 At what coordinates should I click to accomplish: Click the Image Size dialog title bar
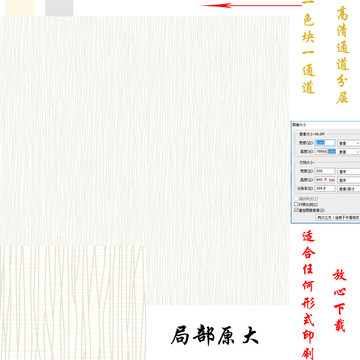[325, 124]
